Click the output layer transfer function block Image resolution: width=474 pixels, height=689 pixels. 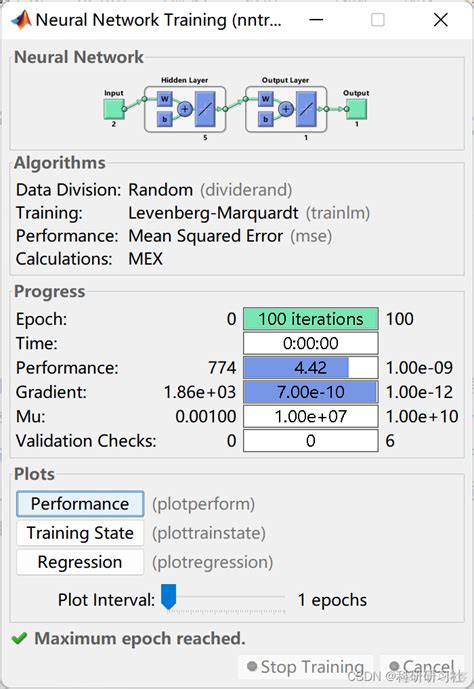point(307,109)
